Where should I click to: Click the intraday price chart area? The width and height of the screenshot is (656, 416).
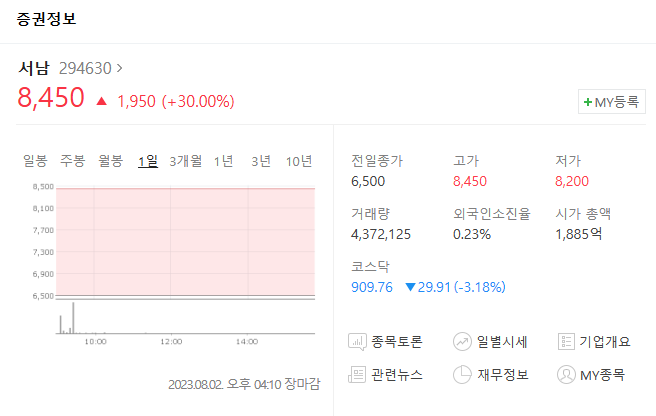185,242
